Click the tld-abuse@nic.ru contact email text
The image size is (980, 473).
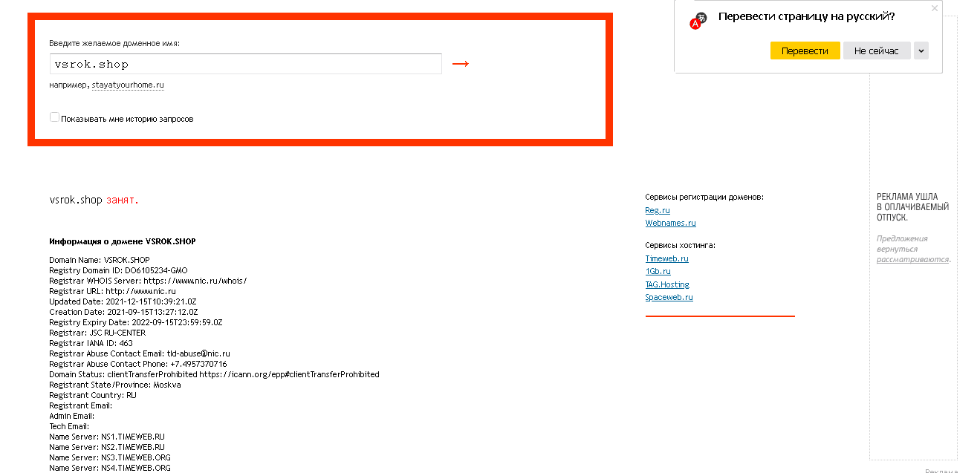[198, 353]
